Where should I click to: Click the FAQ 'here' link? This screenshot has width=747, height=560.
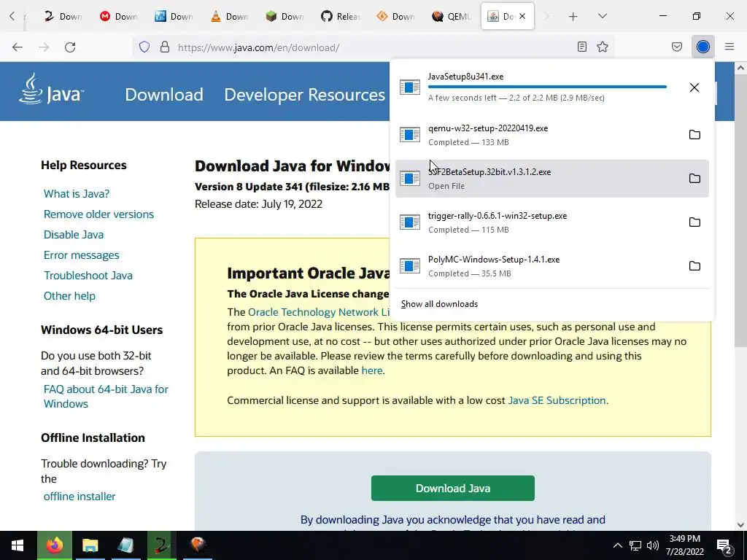pos(371,370)
